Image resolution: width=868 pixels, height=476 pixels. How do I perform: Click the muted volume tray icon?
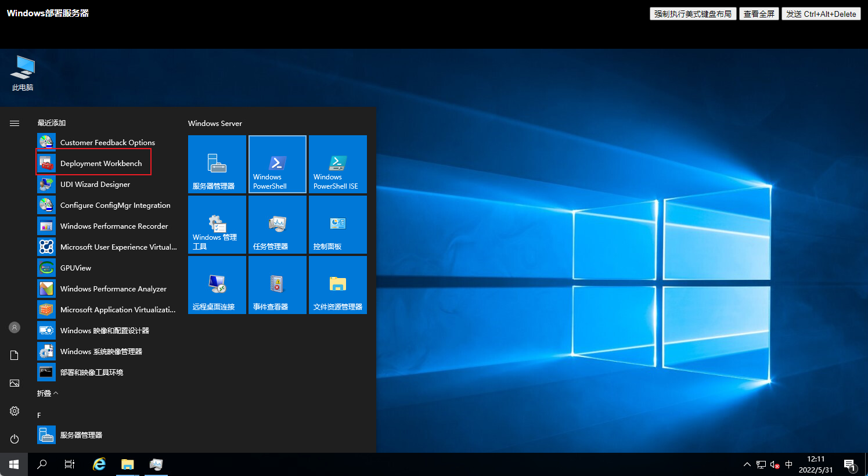click(775, 464)
